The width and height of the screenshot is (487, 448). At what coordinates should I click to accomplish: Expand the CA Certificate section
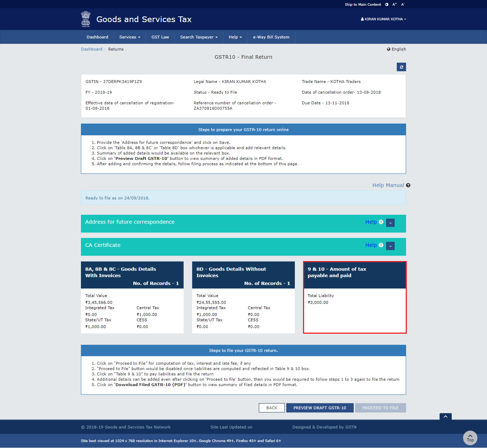point(390,246)
